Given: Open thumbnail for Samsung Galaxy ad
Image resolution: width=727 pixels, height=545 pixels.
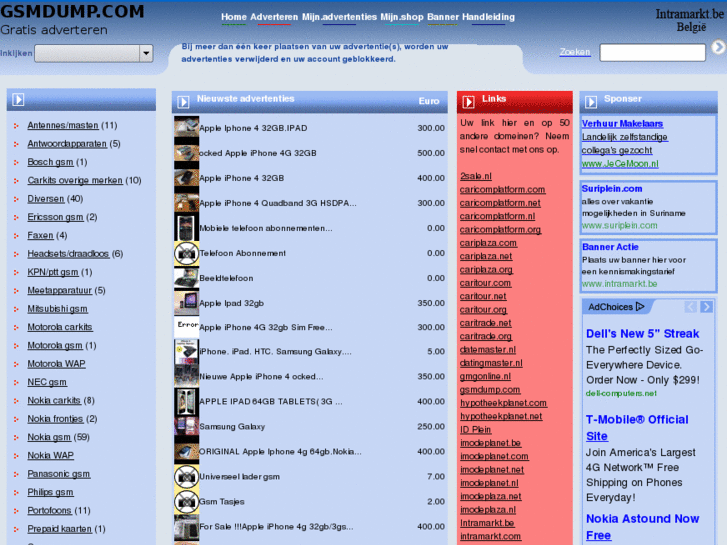Looking at the screenshot, I should click(x=186, y=426).
